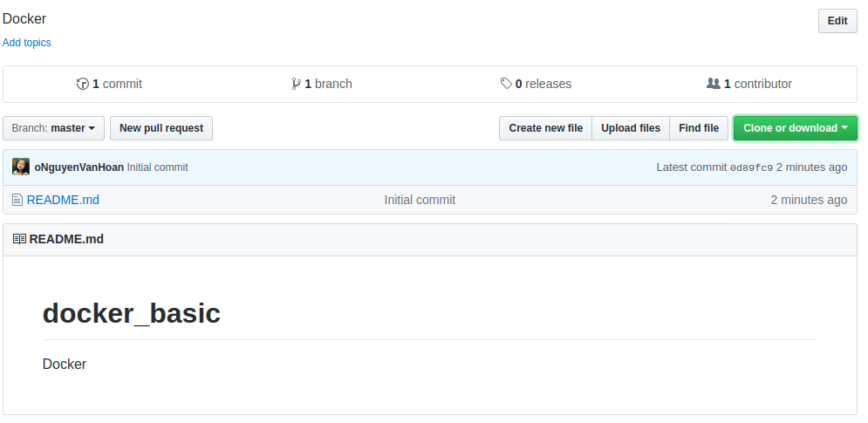Screen dimensions: 868x423
Task: Click the Find file button
Action: (699, 128)
